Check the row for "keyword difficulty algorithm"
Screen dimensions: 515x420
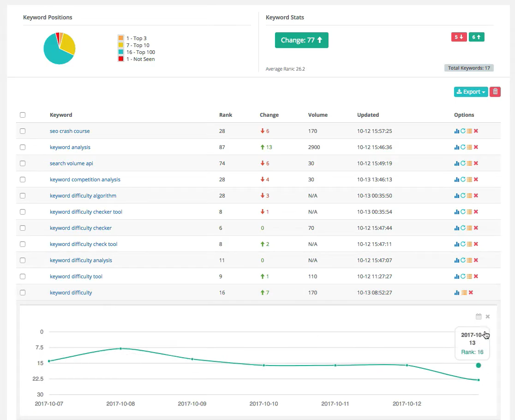[23, 195]
